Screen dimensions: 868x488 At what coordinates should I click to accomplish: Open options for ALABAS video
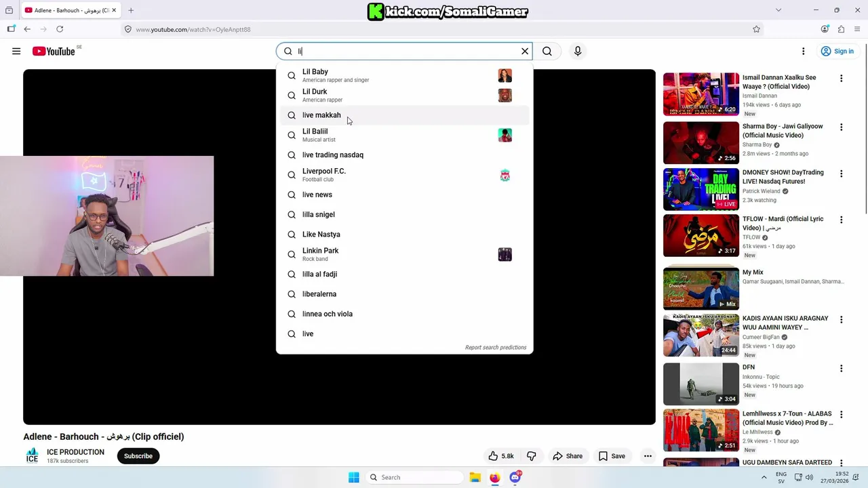click(x=841, y=415)
